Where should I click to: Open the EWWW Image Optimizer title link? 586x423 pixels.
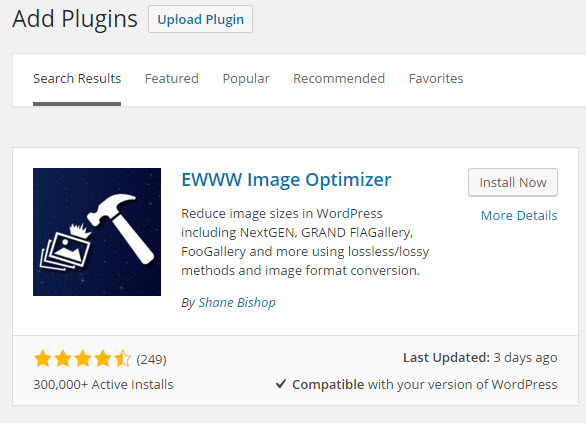286,180
